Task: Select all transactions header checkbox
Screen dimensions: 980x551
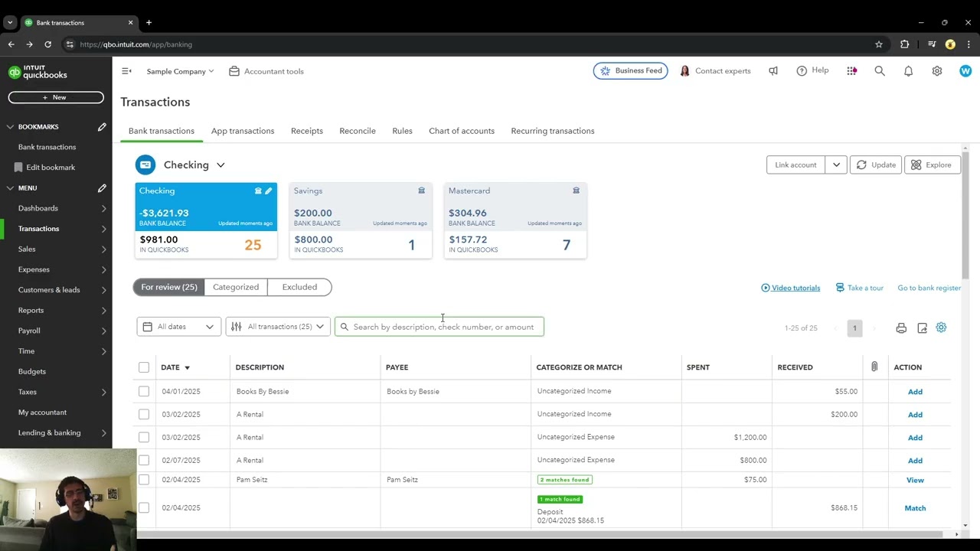Action: tap(144, 367)
